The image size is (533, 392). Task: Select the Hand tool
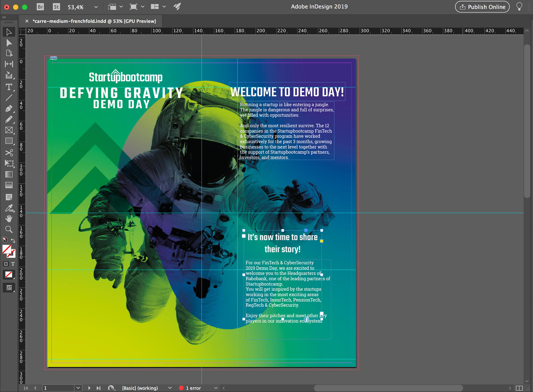click(9, 218)
